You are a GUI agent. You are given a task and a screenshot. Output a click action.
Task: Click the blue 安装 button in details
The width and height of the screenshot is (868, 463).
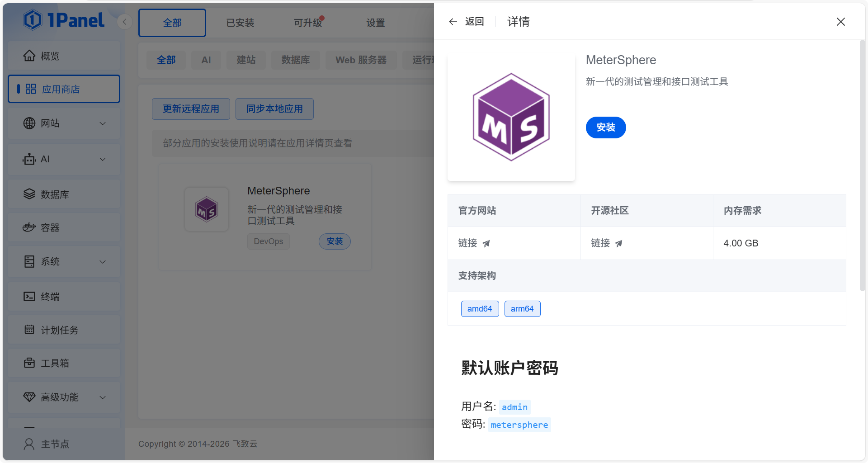click(606, 128)
